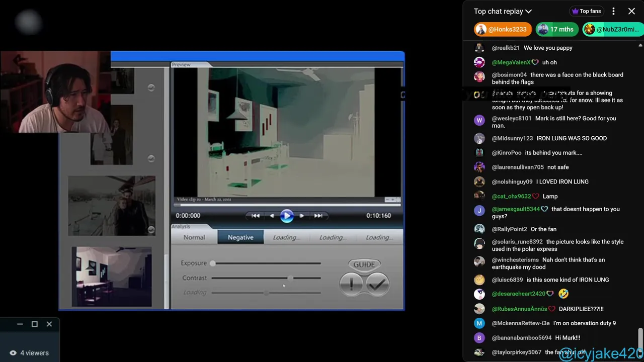The height and width of the screenshot is (362, 644).
Task: Open @RallyPoint2 avatar
Action: coord(479,229)
